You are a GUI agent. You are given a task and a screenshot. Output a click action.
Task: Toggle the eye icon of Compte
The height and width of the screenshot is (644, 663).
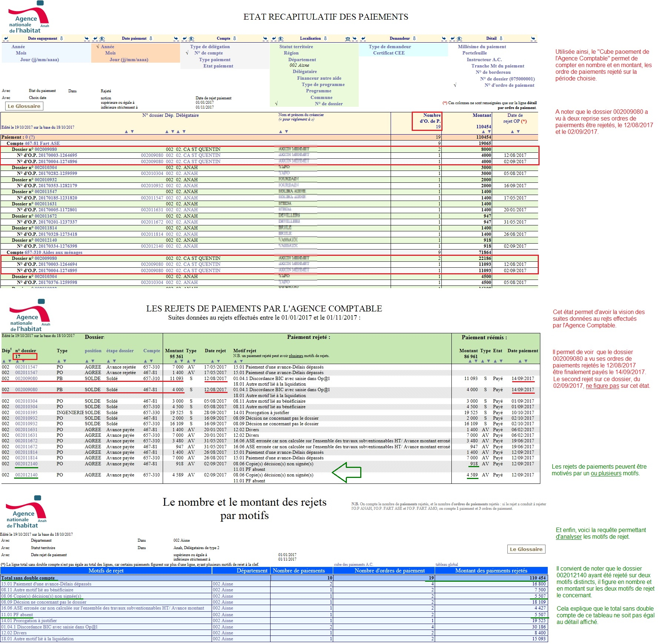tap(191, 39)
